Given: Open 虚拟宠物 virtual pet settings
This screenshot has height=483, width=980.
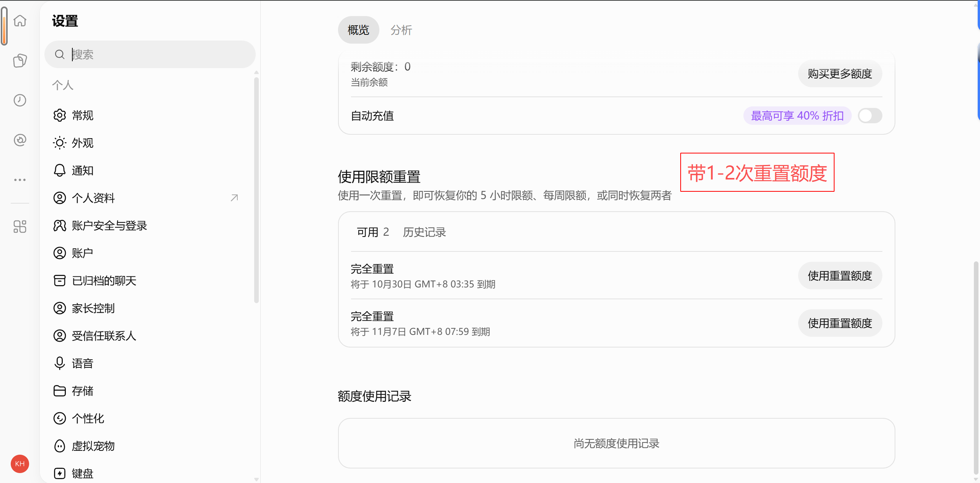Looking at the screenshot, I should [149, 446].
